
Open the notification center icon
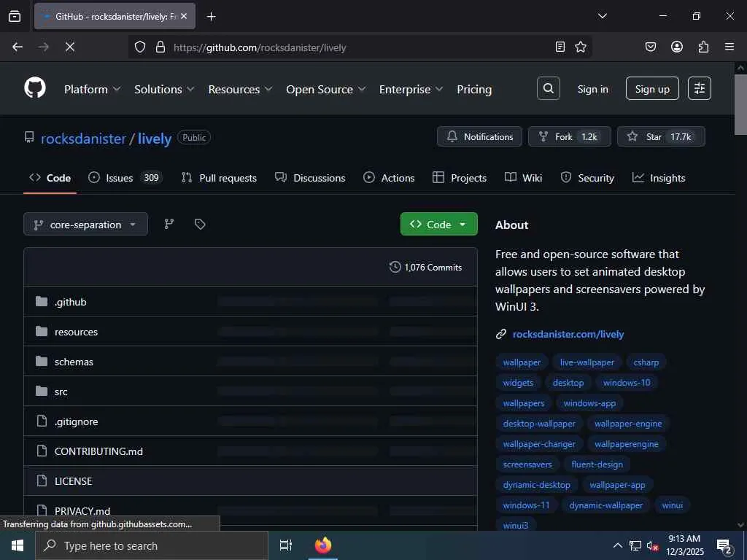point(724,545)
